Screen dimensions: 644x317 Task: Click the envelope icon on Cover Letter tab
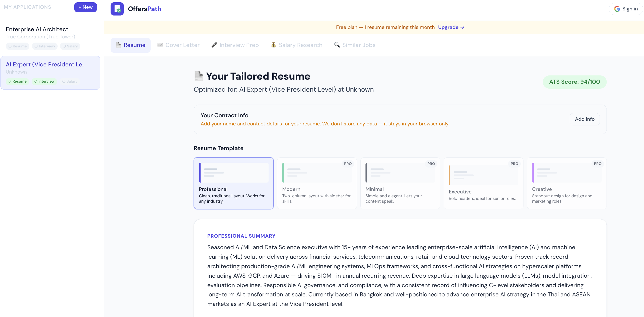(x=160, y=45)
